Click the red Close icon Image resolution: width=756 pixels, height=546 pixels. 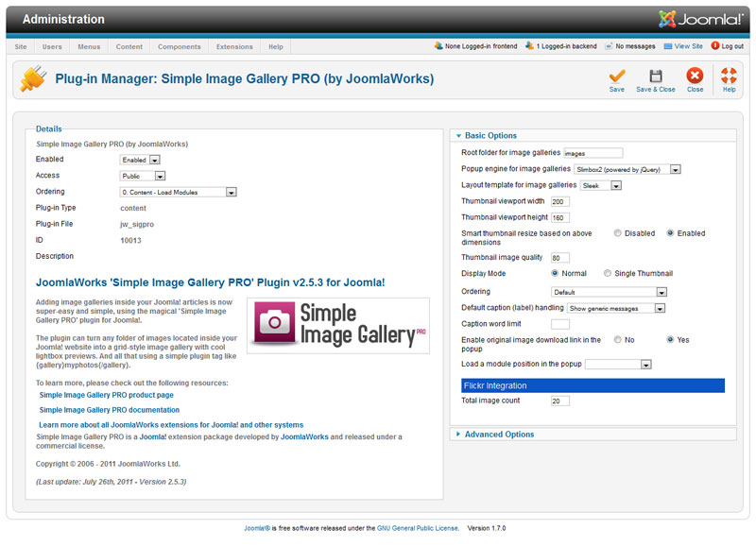695,76
